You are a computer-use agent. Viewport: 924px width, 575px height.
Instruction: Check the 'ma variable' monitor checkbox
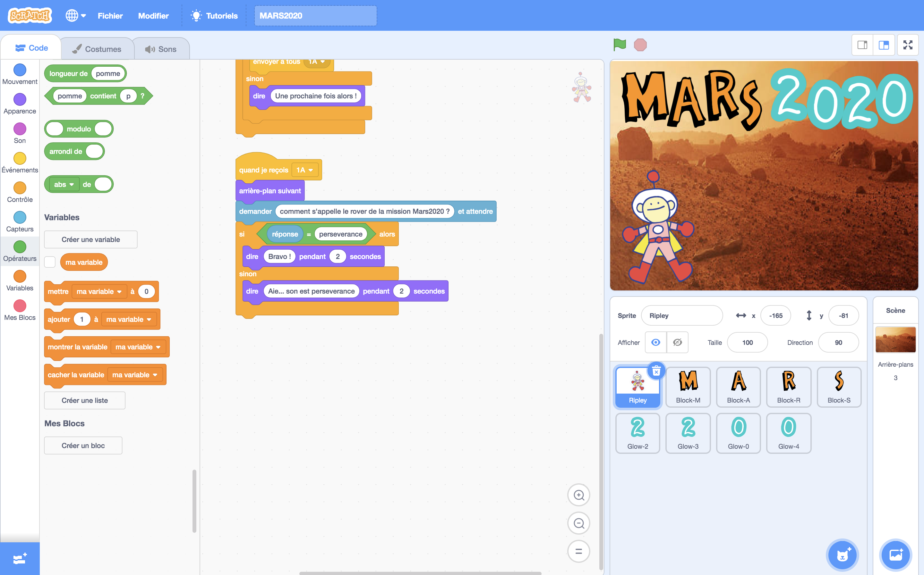coord(50,262)
